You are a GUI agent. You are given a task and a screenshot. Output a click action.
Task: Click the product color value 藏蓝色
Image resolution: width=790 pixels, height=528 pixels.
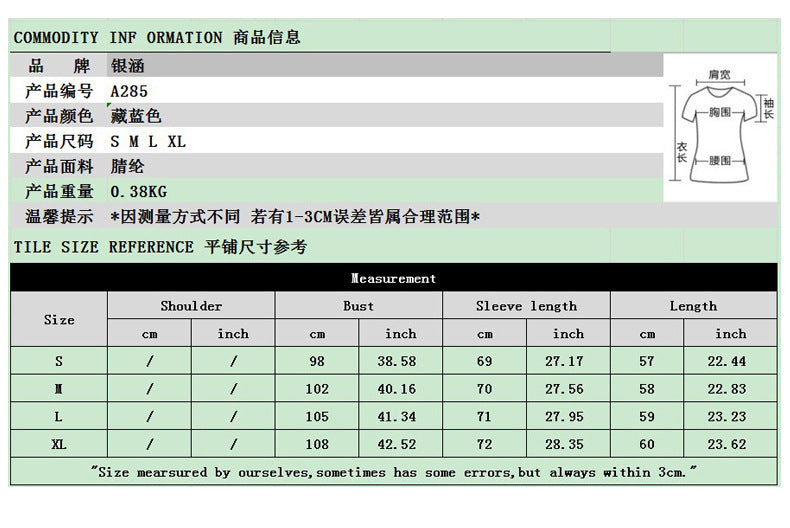(136, 116)
